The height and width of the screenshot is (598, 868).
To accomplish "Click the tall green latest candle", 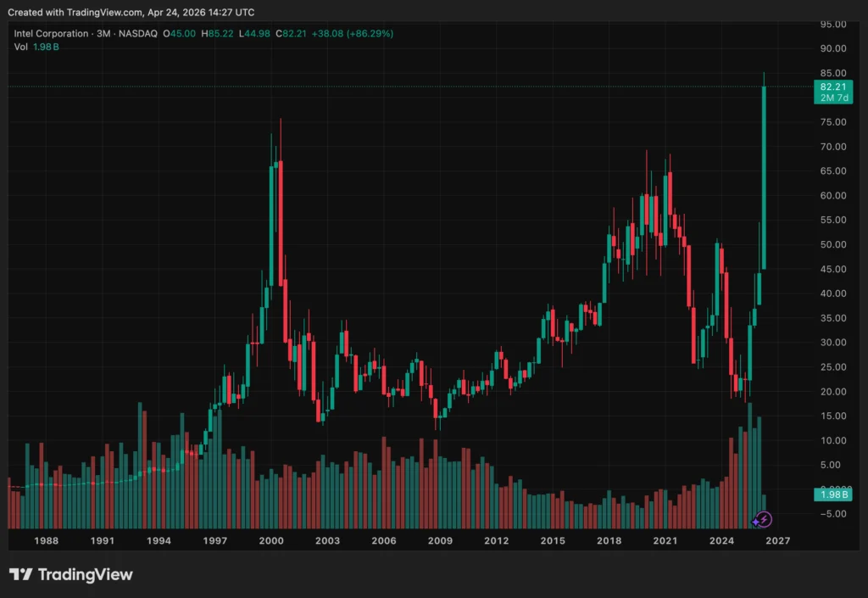I will pos(764,178).
